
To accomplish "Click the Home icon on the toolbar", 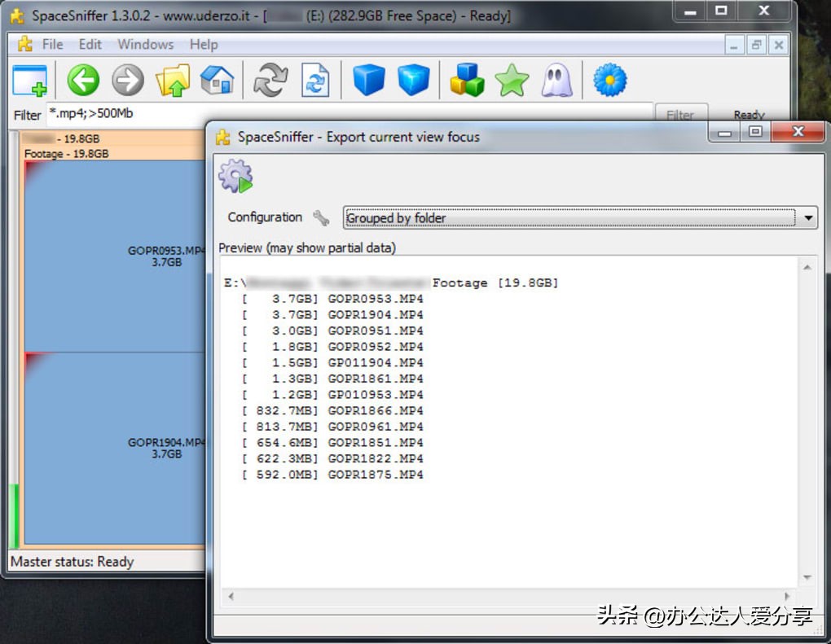I will click(x=216, y=80).
